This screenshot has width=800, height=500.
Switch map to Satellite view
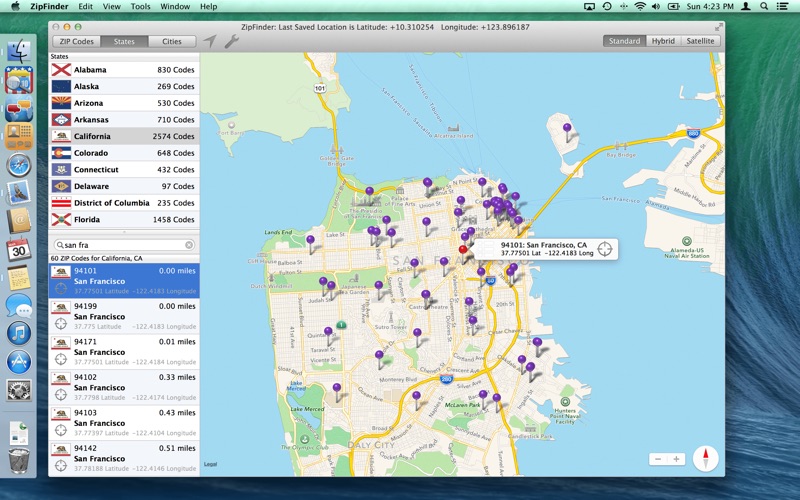[x=700, y=41]
